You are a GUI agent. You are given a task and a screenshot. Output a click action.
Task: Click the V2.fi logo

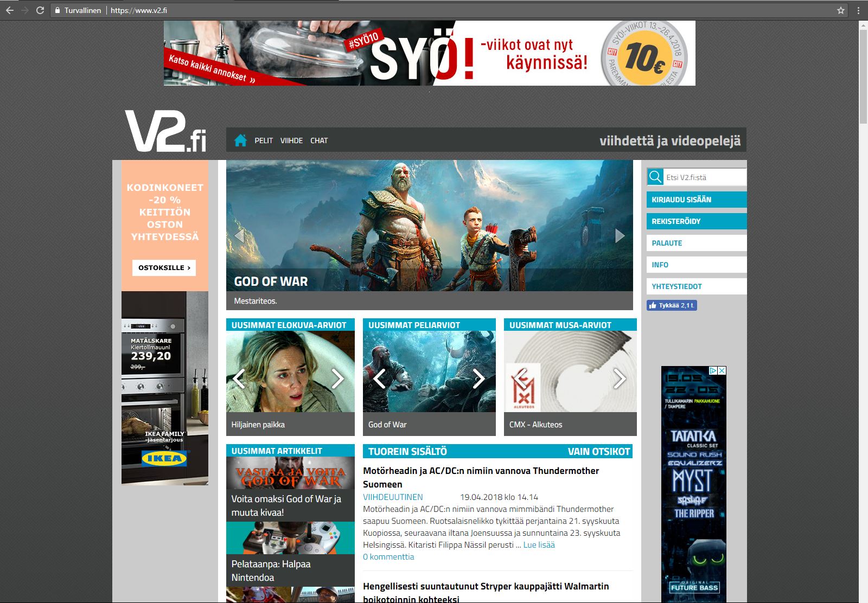click(165, 131)
